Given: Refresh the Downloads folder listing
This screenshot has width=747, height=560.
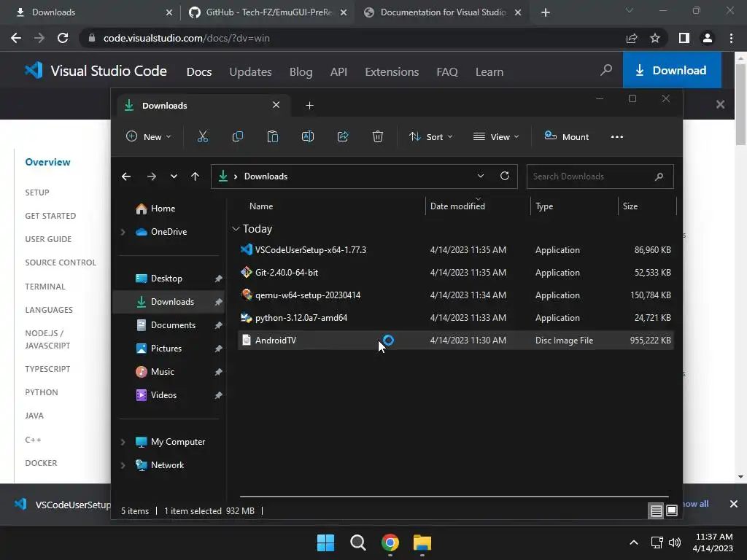Looking at the screenshot, I should [505, 176].
